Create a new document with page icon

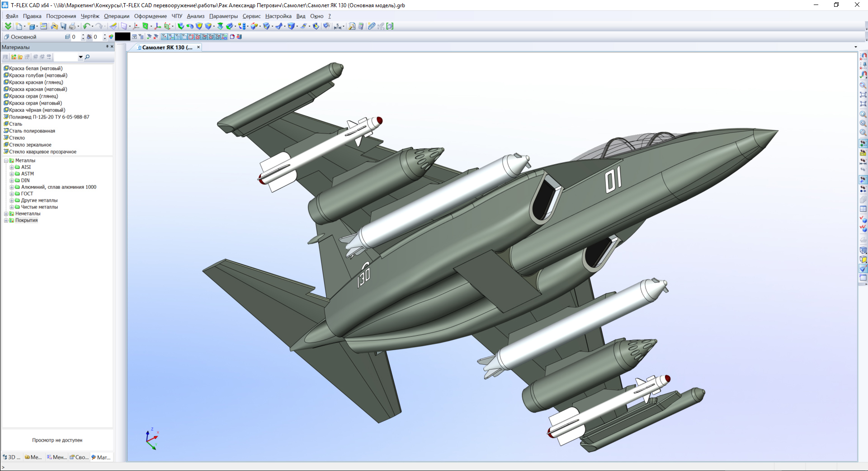[19, 26]
